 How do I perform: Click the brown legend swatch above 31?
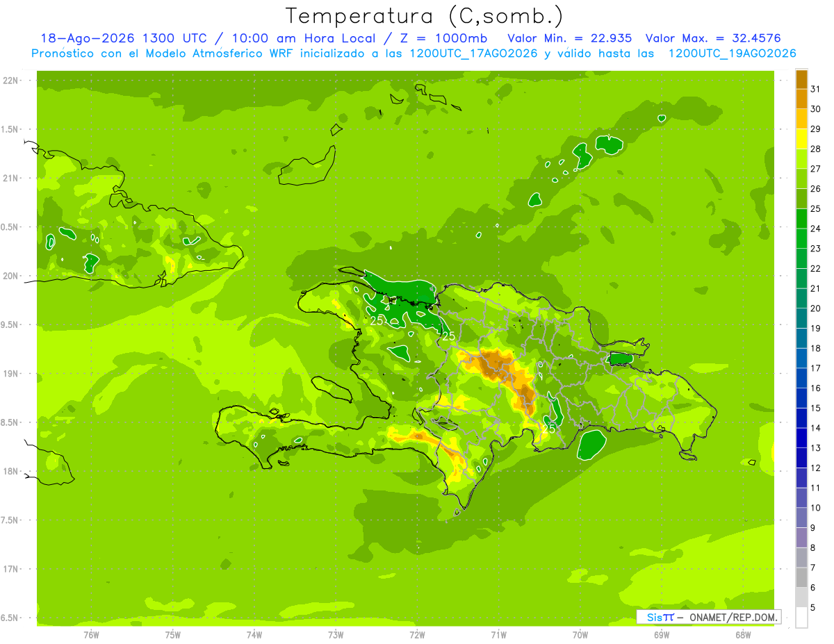[801, 79]
